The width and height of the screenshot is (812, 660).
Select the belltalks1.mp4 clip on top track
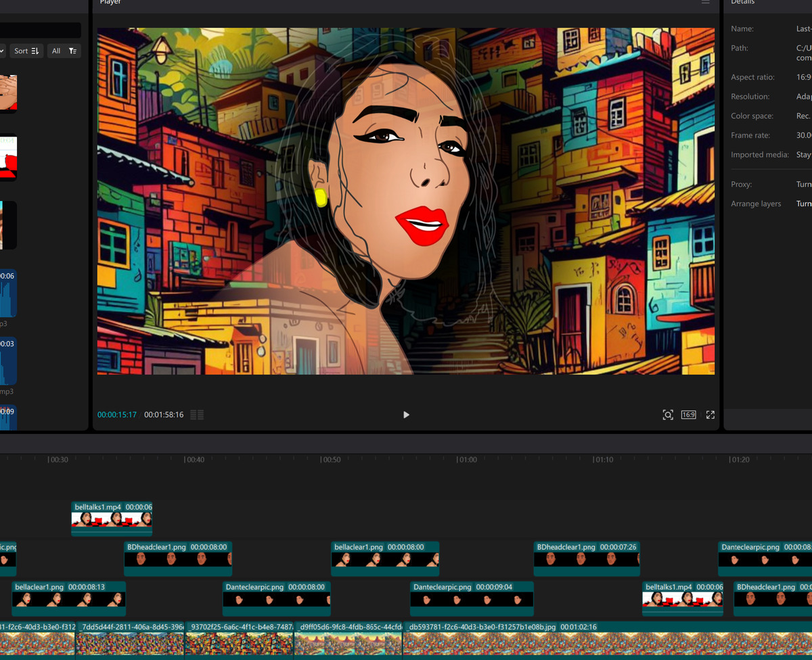click(x=112, y=519)
